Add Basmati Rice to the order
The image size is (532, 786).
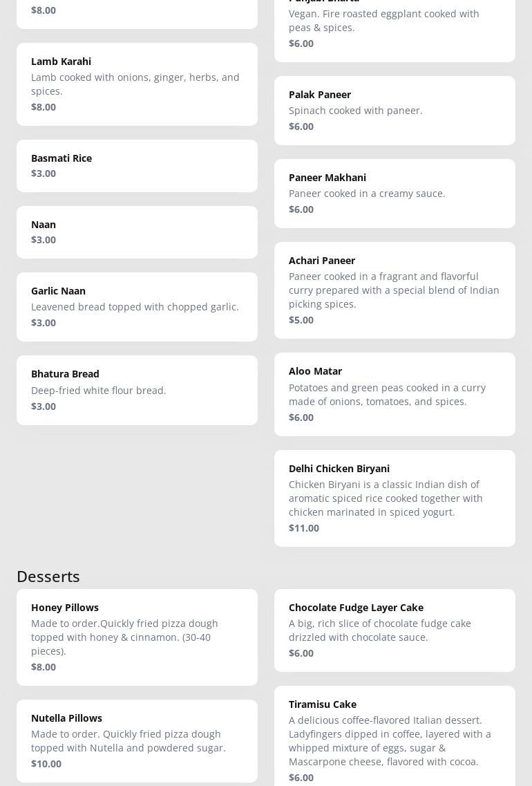click(x=137, y=165)
